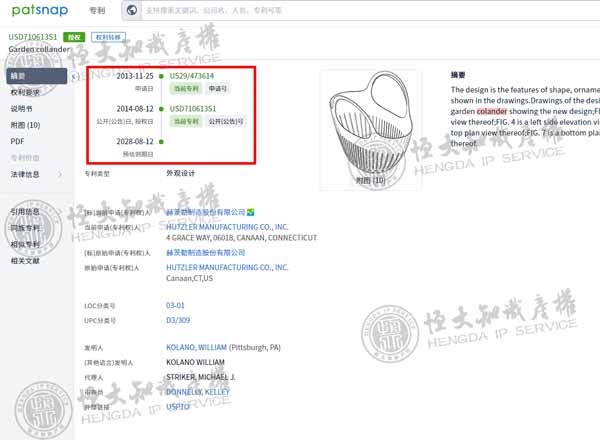Open the 专利 search type dropdown
The height and width of the screenshot is (440, 600).
click(x=97, y=10)
